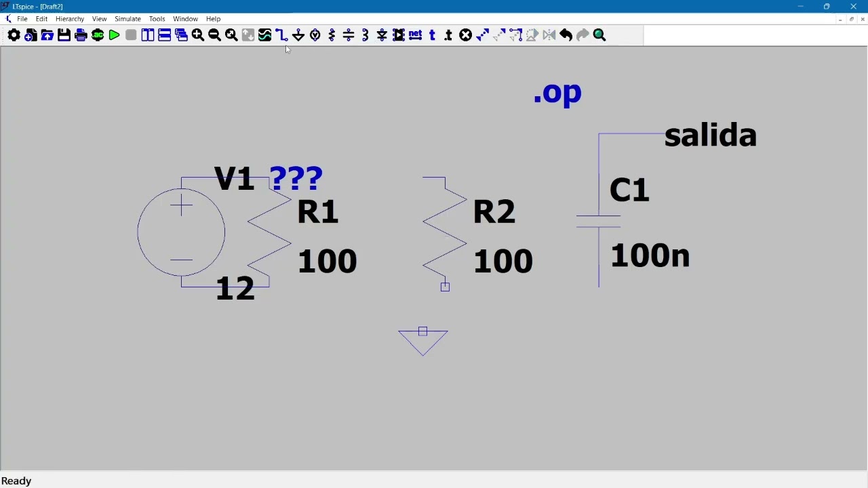Cascade the windows
Image resolution: width=868 pixels, height=488 pixels.
tap(181, 35)
